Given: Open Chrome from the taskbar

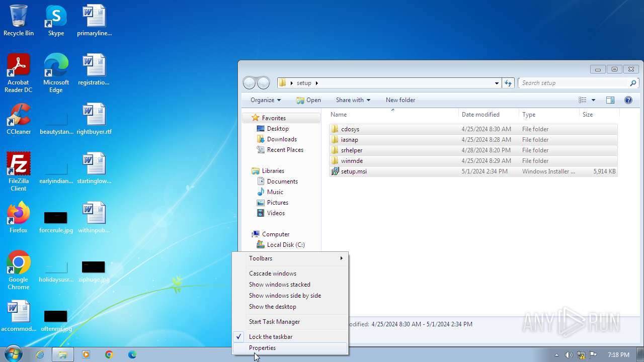Looking at the screenshot, I should pyautogui.click(x=109, y=354).
